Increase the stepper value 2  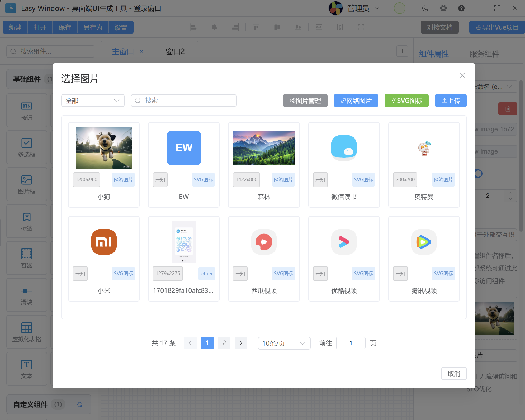point(510,193)
